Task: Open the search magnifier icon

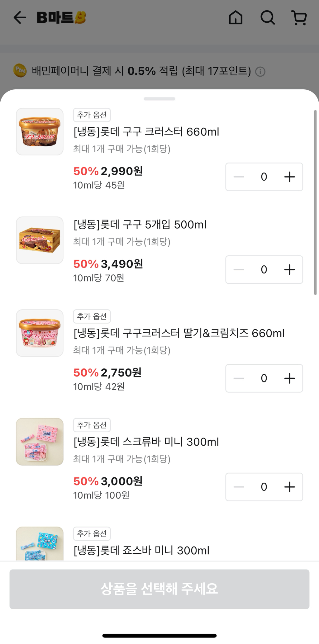Action: tap(268, 17)
